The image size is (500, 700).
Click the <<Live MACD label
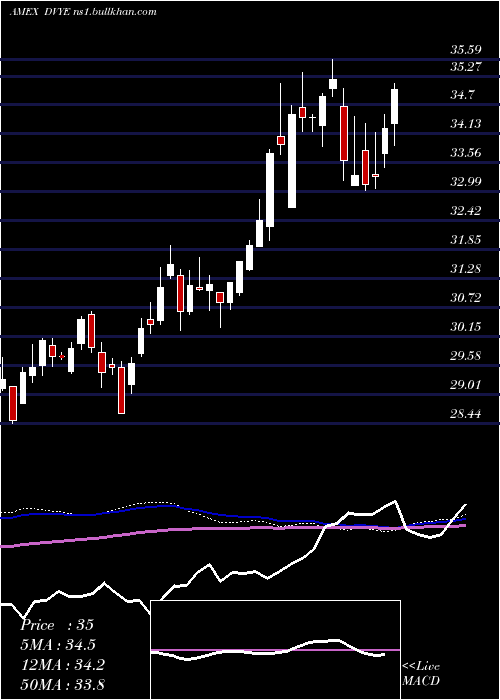(x=421, y=673)
